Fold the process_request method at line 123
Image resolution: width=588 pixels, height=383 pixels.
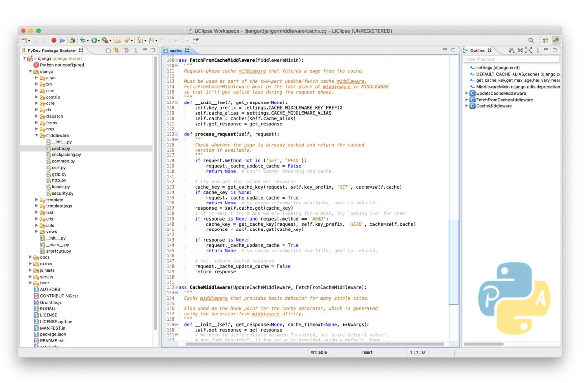pyautogui.click(x=177, y=134)
